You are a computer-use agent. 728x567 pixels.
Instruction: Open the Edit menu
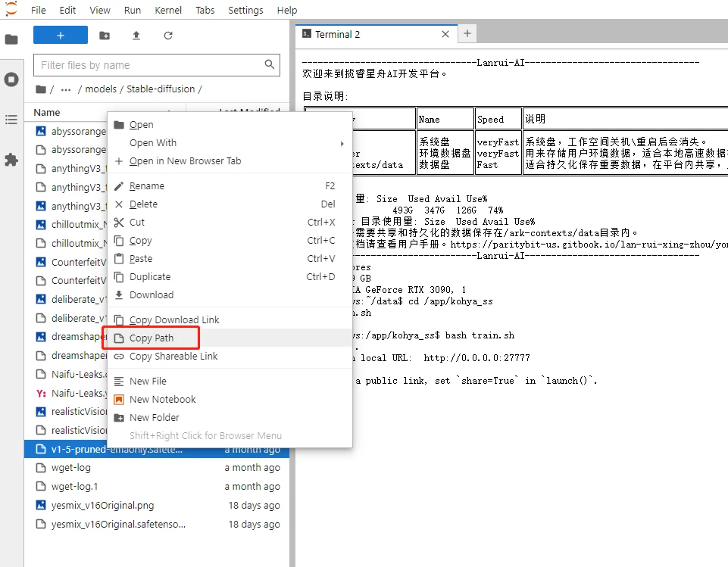tap(67, 10)
